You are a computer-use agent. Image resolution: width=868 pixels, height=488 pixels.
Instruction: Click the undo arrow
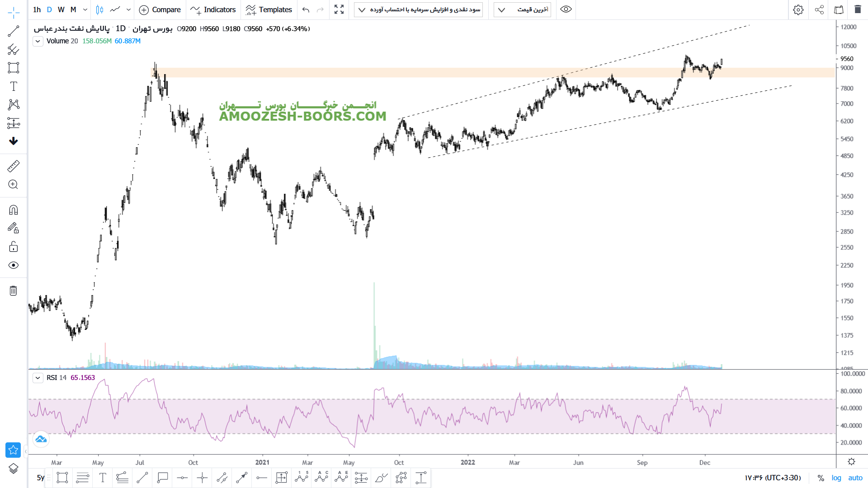(306, 9)
